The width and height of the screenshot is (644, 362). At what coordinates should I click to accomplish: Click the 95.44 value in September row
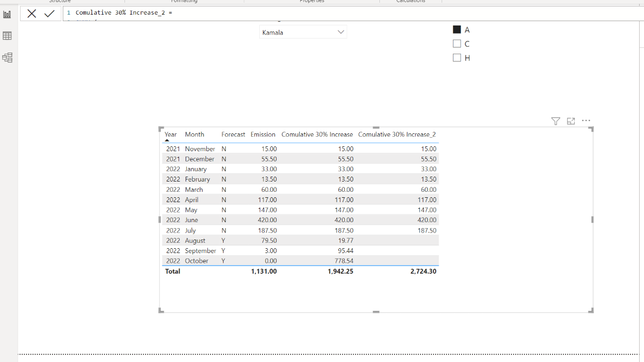tap(345, 250)
